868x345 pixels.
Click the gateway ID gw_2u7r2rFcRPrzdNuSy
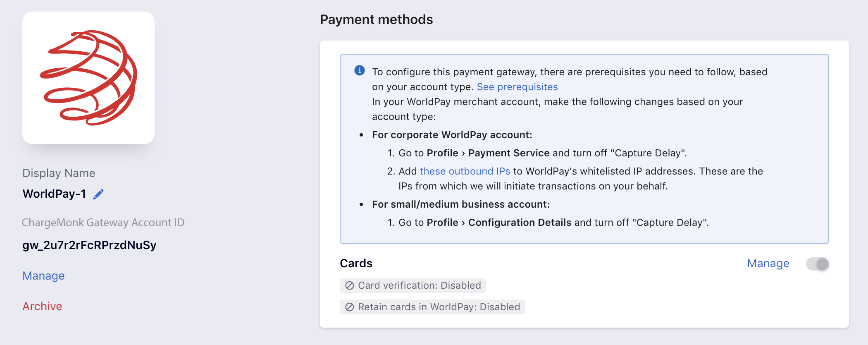point(89,245)
